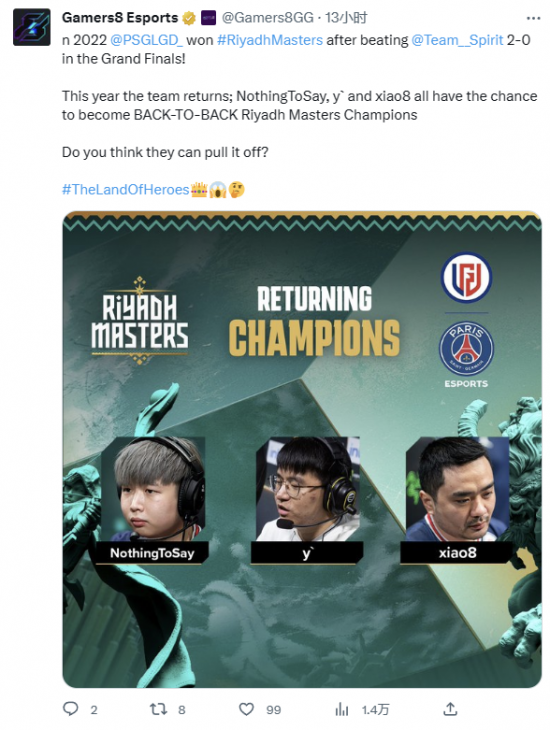550x730 pixels.
Task: Open the @Team__Spirit mention link
Action: [457, 40]
